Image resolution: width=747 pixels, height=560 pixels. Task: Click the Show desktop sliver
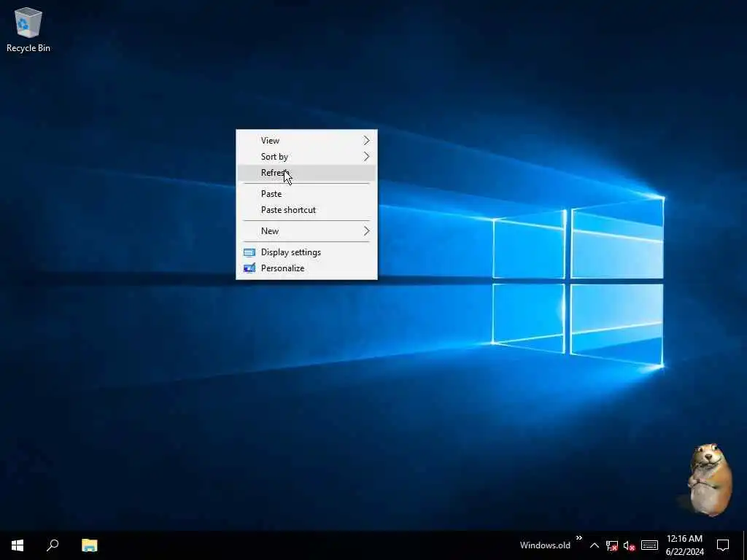tap(745, 545)
